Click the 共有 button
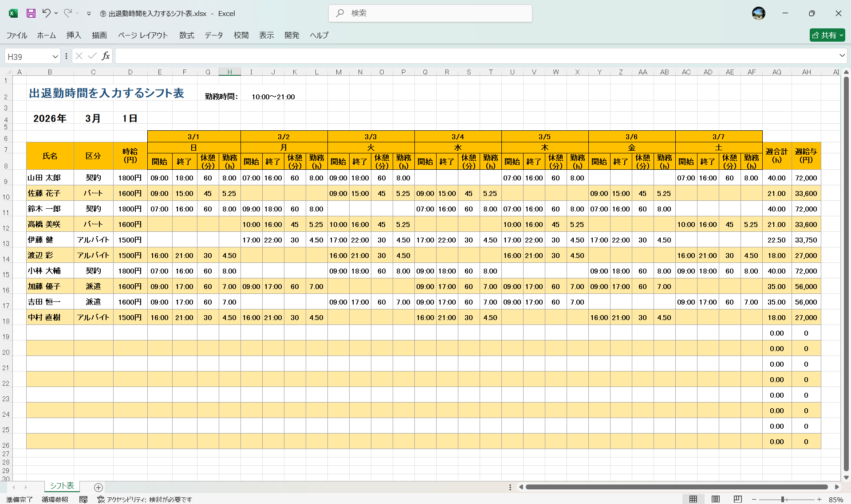 (827, 35)
